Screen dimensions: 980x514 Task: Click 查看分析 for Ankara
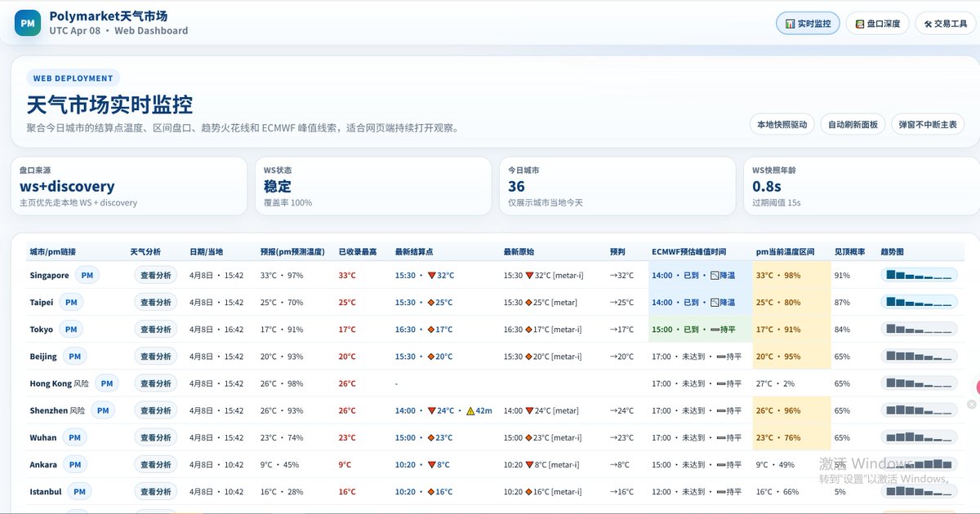(x=155, y=464)
